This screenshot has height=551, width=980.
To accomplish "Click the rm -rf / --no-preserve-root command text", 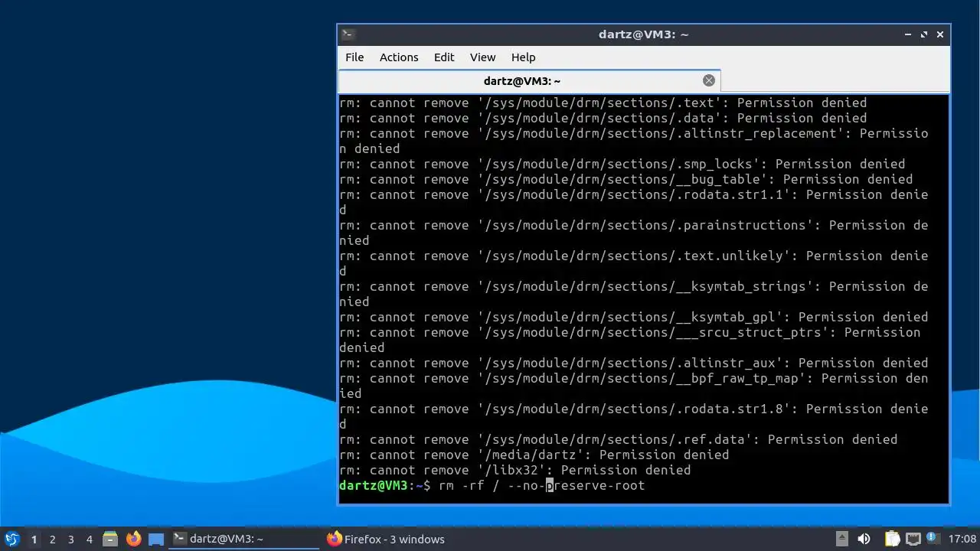I will [x=541, y=486].
